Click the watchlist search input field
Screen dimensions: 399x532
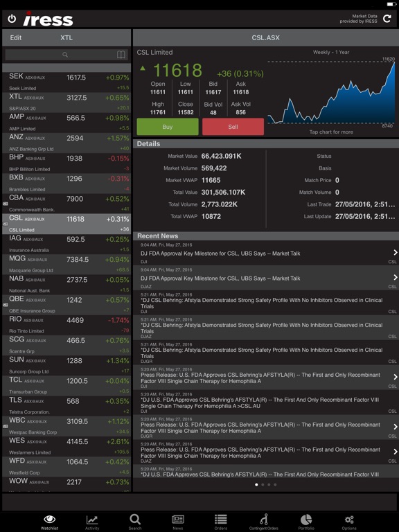66,55
